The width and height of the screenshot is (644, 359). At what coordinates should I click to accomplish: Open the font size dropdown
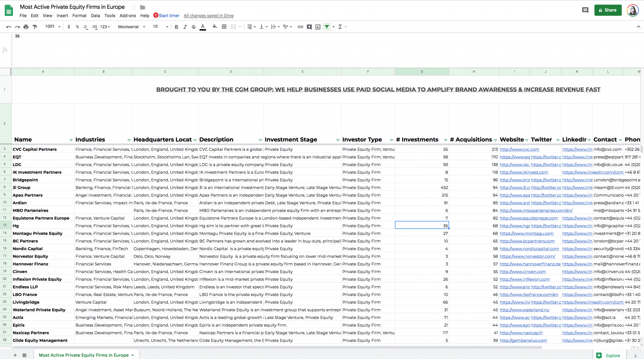tap(160, 27)
